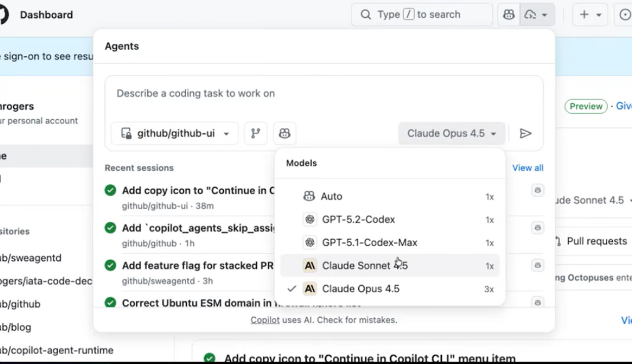Click the Copilot icon in the top bar
The width and height of the screenshot is (632, 364).
point(508,14)
